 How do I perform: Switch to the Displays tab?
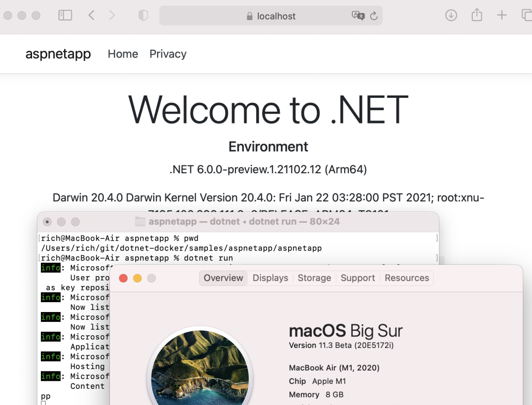(x=270, y=278)
